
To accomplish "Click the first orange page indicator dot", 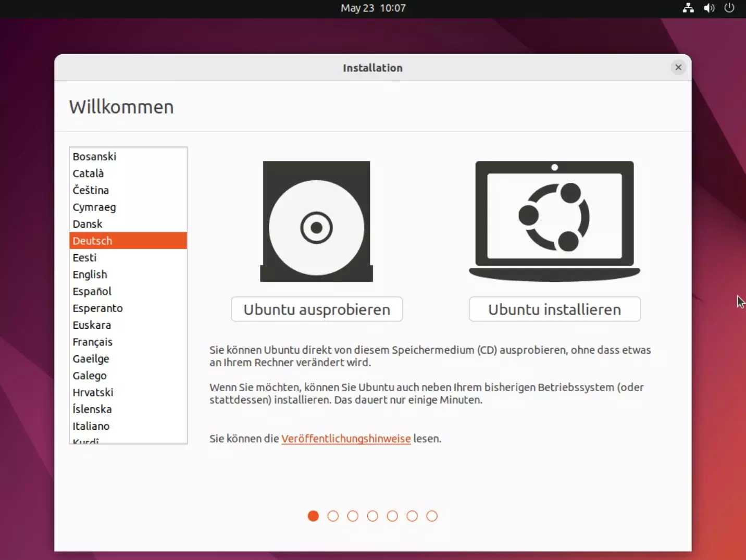I will click(313, 516).
